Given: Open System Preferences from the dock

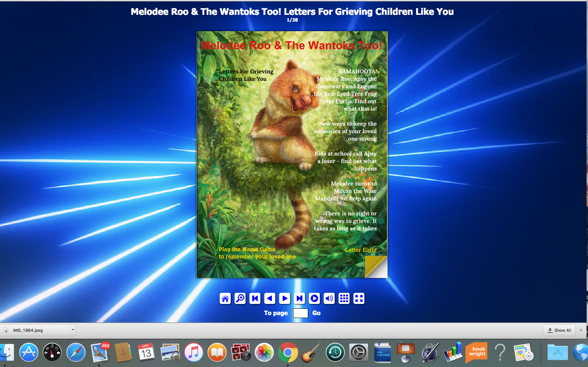Looking at the screenshot, I should 358,352.
